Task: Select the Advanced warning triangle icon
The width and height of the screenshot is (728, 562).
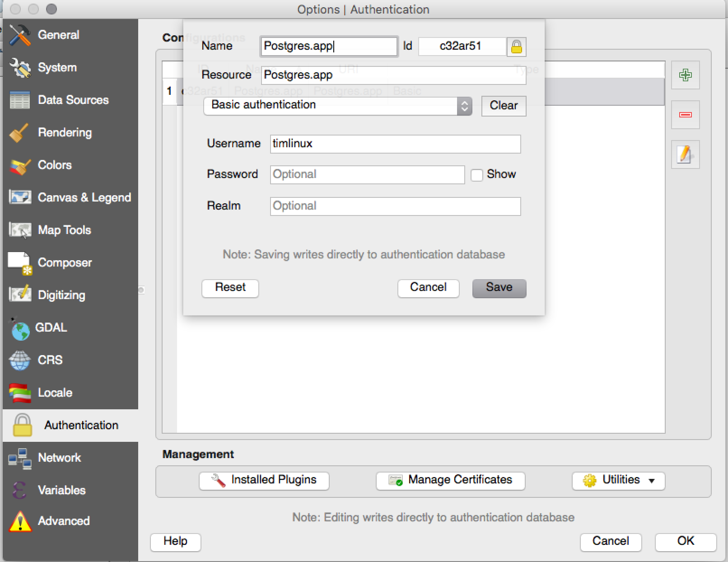Action: [x=20, y=521]
